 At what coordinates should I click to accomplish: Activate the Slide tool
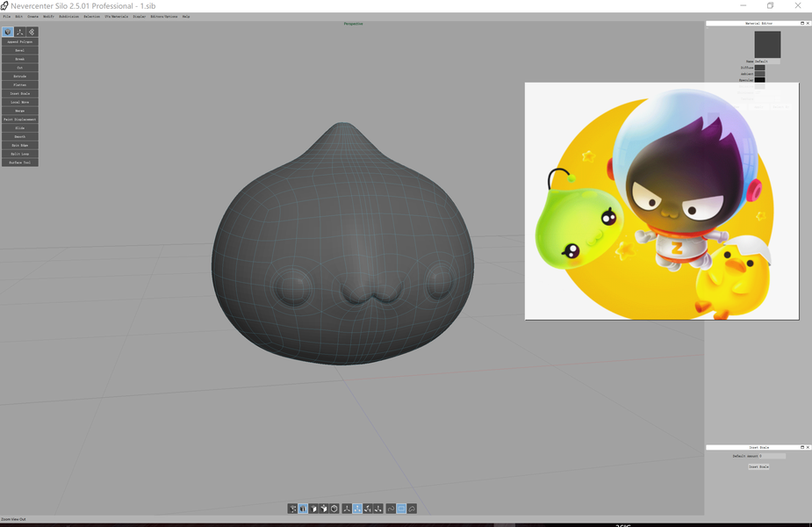(x=19, y=128)
